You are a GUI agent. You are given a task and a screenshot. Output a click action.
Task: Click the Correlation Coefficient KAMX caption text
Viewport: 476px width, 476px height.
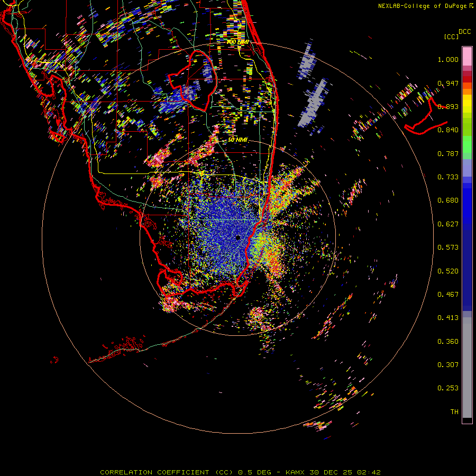240,472
